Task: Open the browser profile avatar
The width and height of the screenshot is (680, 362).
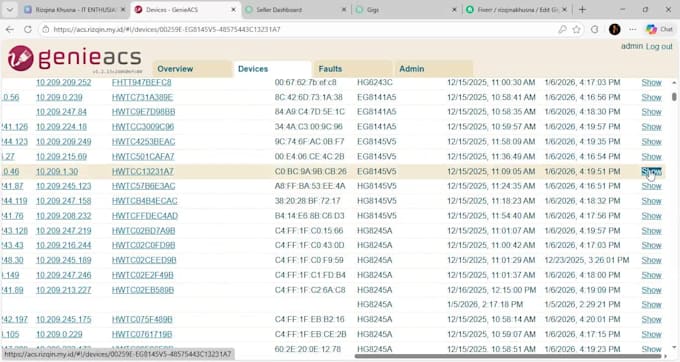Action: point(615,29)
